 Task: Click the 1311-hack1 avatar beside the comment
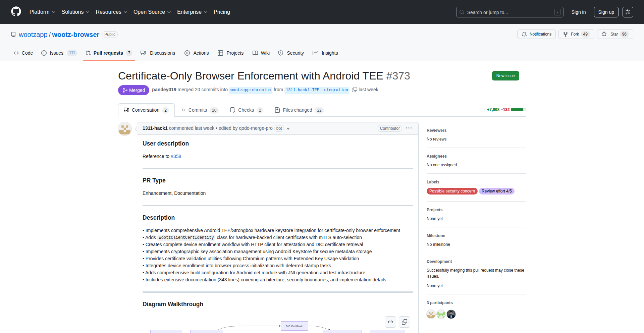(x=125, y=129)
